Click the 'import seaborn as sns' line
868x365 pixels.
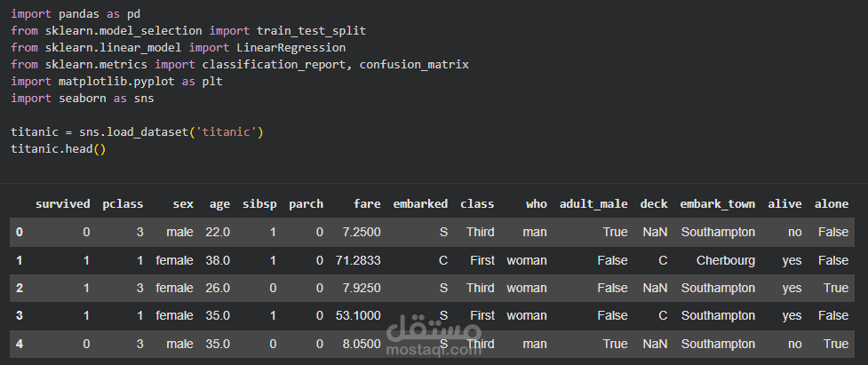[x=83, y=99]
